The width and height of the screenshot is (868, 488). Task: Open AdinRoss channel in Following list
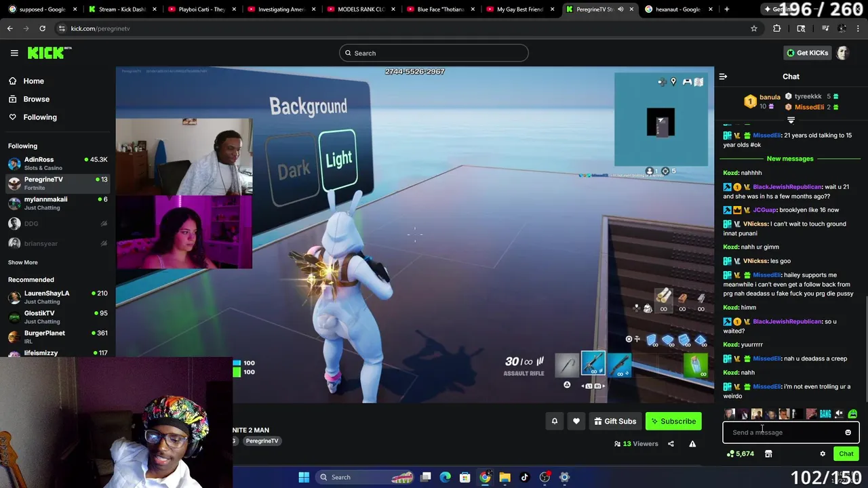point(58,163)
